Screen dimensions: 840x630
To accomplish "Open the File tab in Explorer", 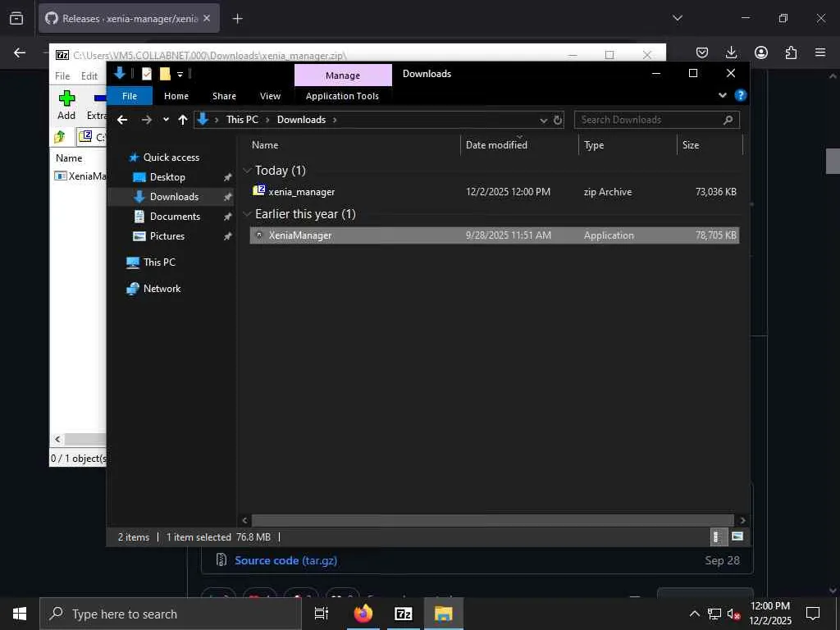I will 130,96.
